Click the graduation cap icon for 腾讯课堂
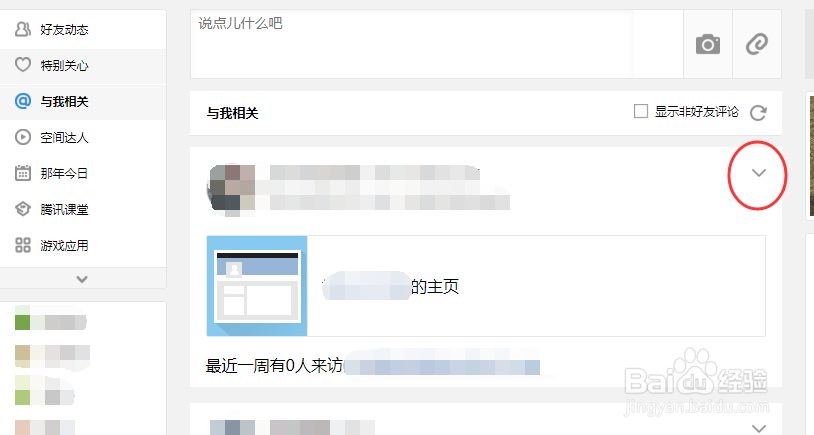This screenshot has height=435, width=814. coord(23,209)
